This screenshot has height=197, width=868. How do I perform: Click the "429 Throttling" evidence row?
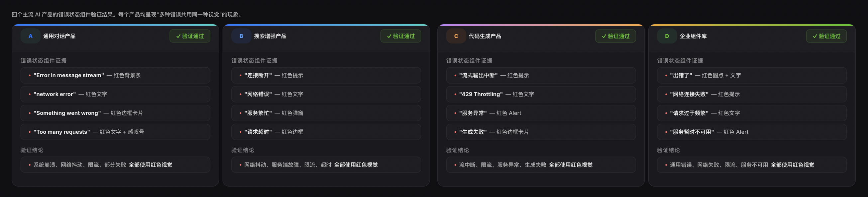pyautogui.click(x=541, y=94)
